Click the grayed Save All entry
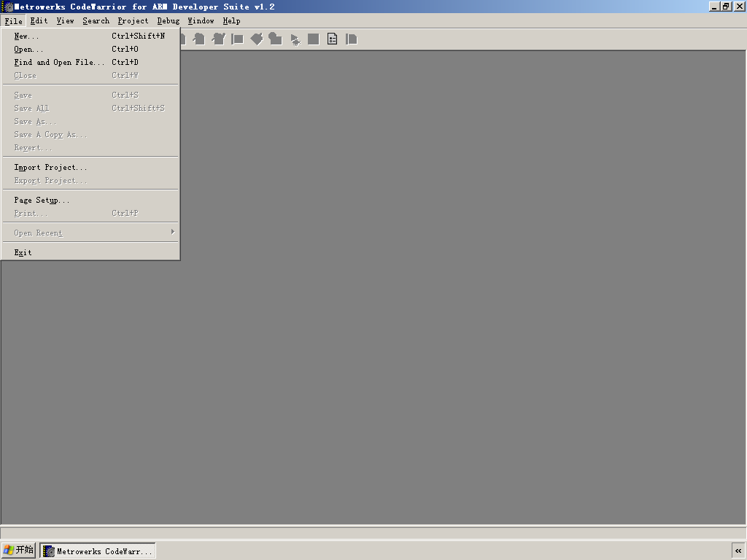 [90, 108]
